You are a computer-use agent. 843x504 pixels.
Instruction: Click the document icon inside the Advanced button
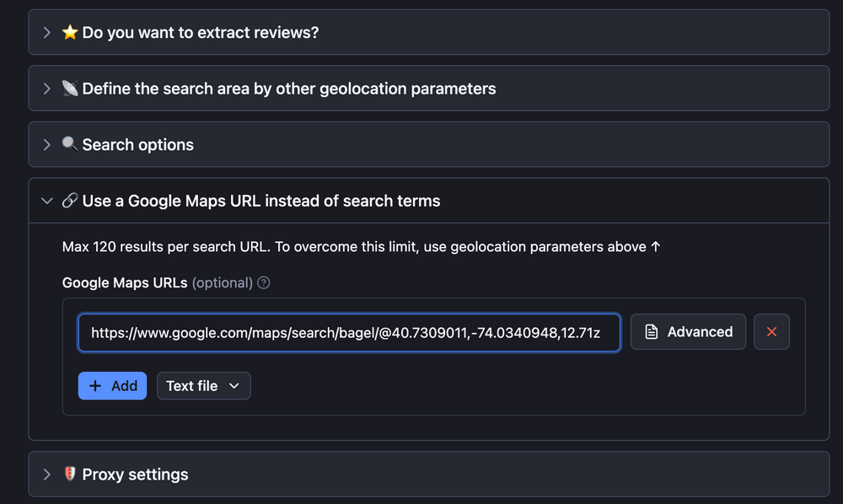point(652,331)
